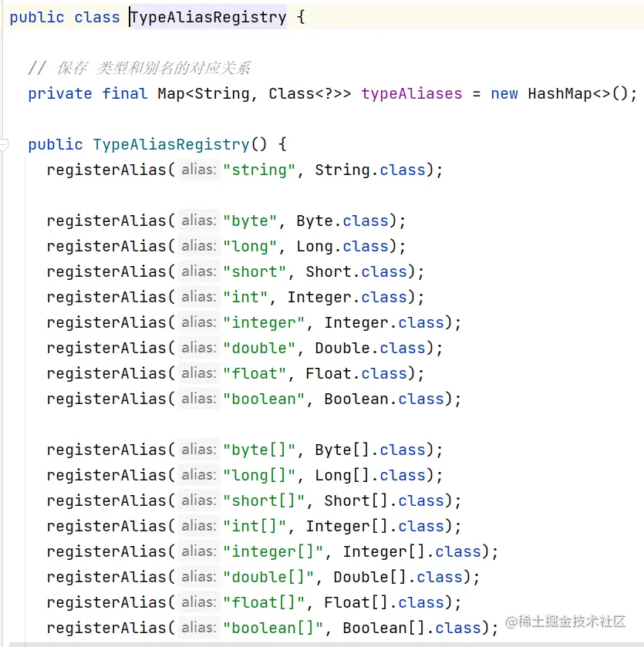This screenshot has height=647, width=644.
Task: Click the "short[]" alias literal
Action: point(264,501)
